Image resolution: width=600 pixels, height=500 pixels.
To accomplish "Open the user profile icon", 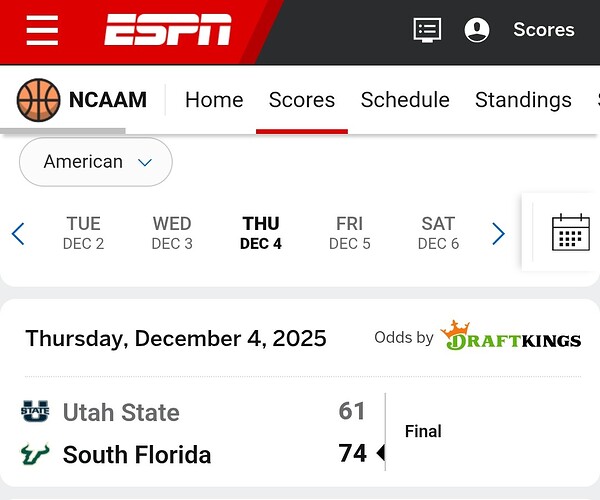I will [477, 30].
